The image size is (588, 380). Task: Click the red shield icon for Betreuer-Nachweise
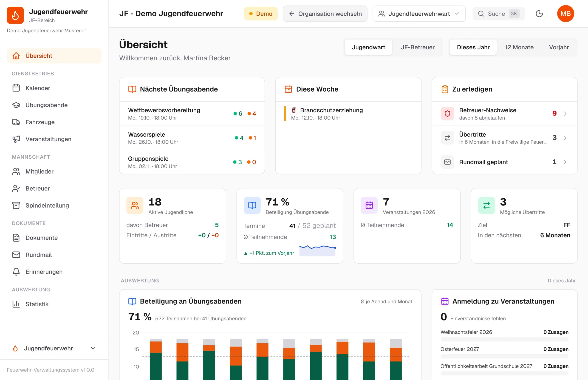[447, 113]
